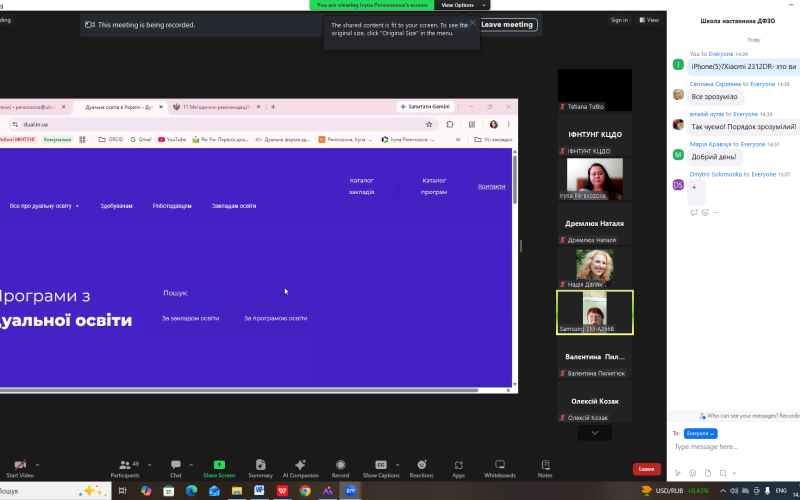Turn on camera with Start Video
The image size is (800, 500).
click(x=20, y=468)
